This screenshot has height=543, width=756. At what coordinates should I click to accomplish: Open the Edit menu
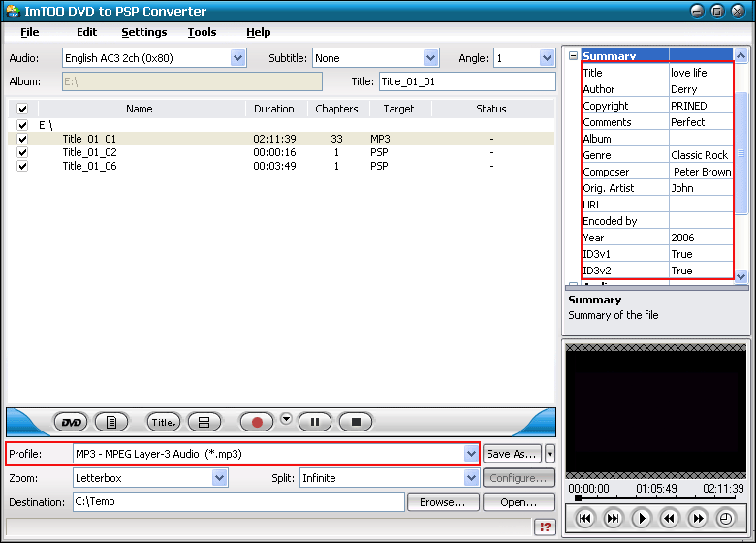tap(87, 32)
